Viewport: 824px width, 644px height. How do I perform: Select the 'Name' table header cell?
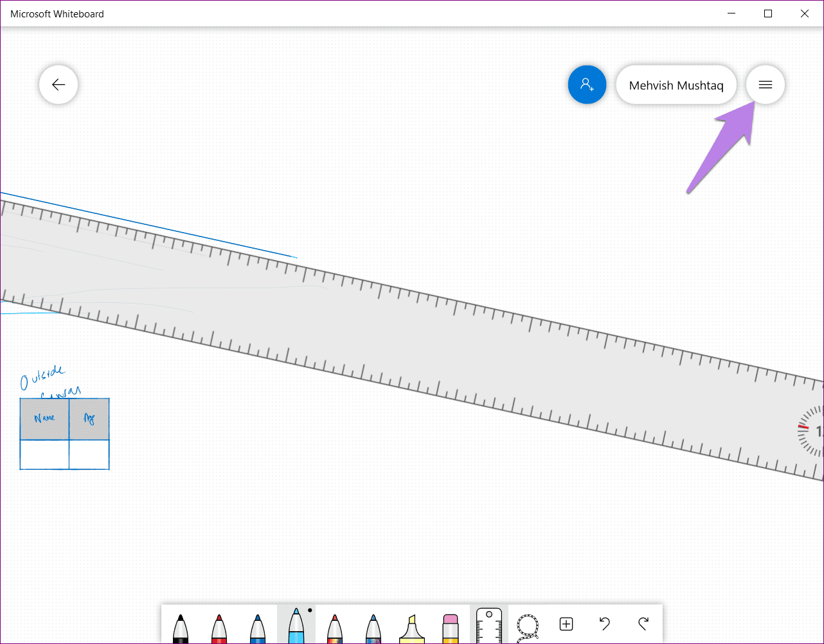point(44,419)
